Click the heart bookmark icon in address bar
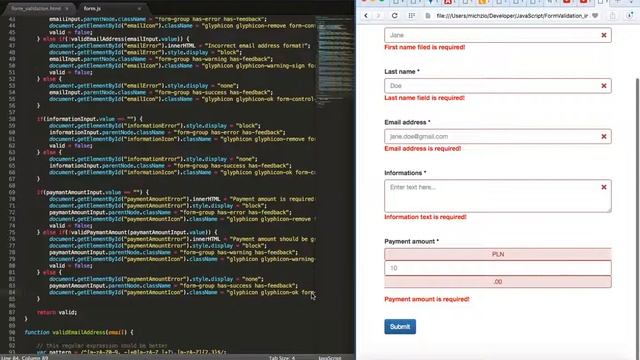The width and height of the screenshot is (640, 360). [595, 16]
